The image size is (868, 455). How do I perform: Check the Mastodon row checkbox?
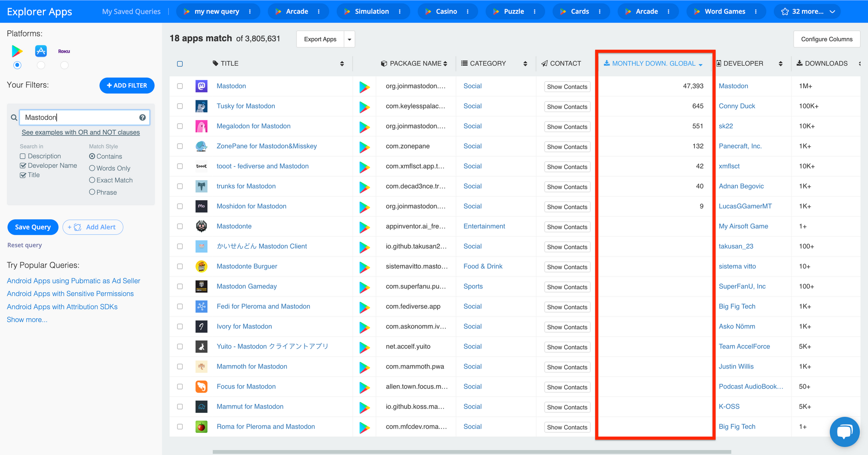(180, 86)
